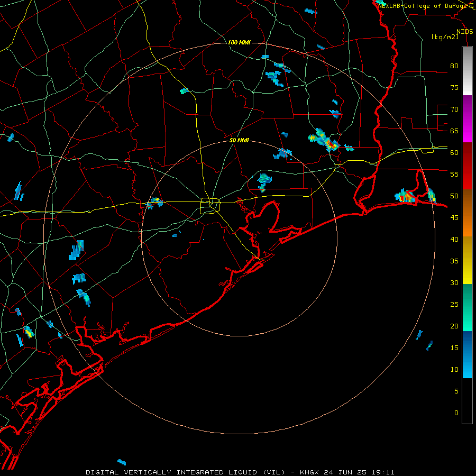Click the "100 NMI" range ring label
The width and height of the screenshot is (476, 476).
pos(239,42)
